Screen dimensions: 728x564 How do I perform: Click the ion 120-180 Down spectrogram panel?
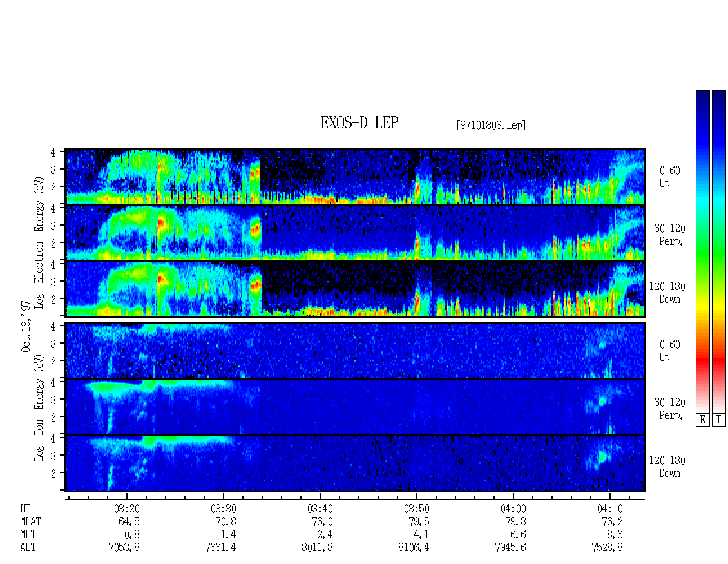pyautogui.click(x=355, y=463)
